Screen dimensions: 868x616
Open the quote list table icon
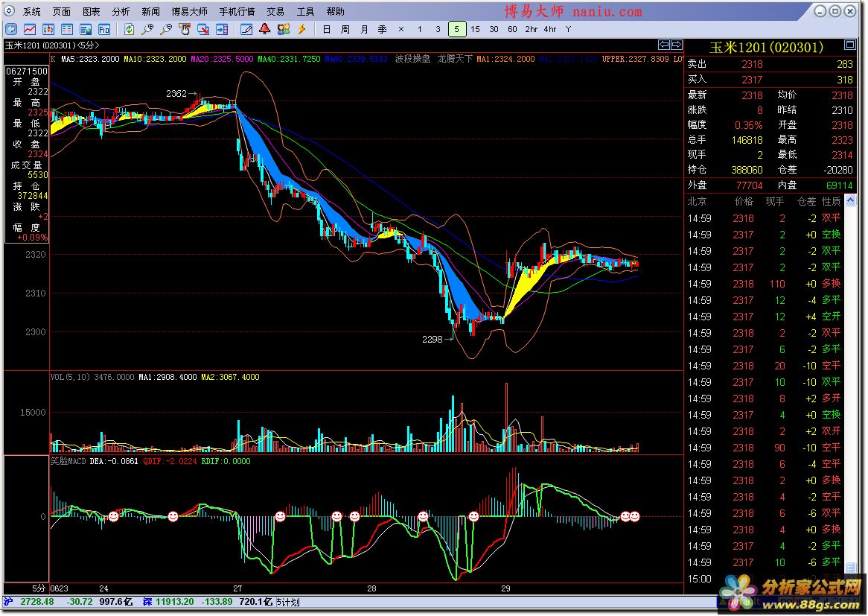click(67, 29)
